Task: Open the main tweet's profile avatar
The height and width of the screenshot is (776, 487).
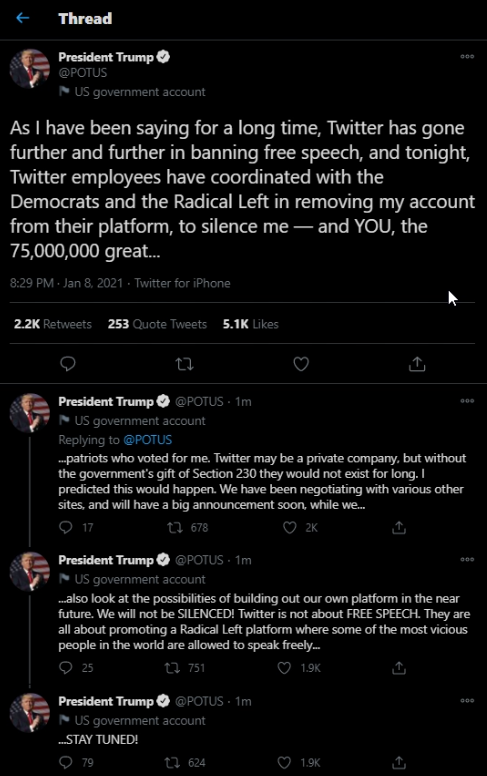Action: pyautogui.click(x=30, y=68)
